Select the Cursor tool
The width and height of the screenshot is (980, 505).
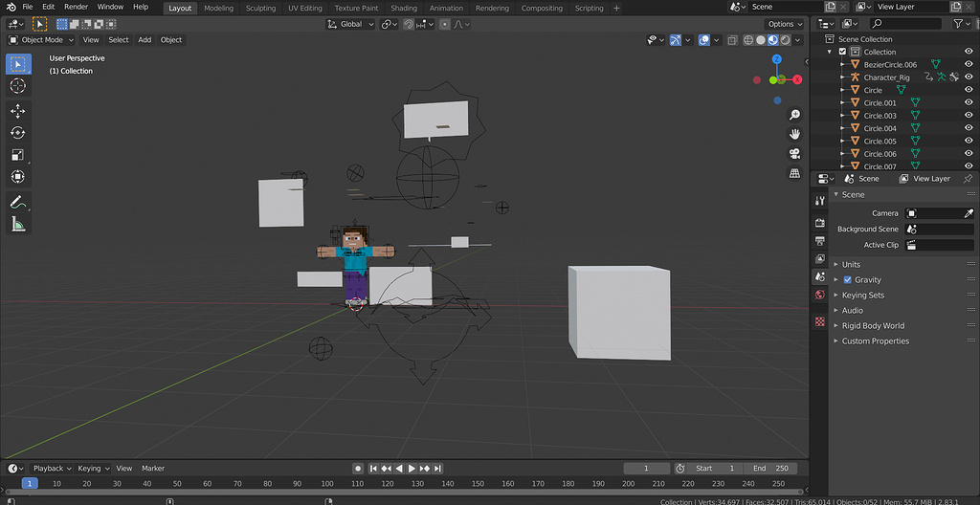pos(18,86)
